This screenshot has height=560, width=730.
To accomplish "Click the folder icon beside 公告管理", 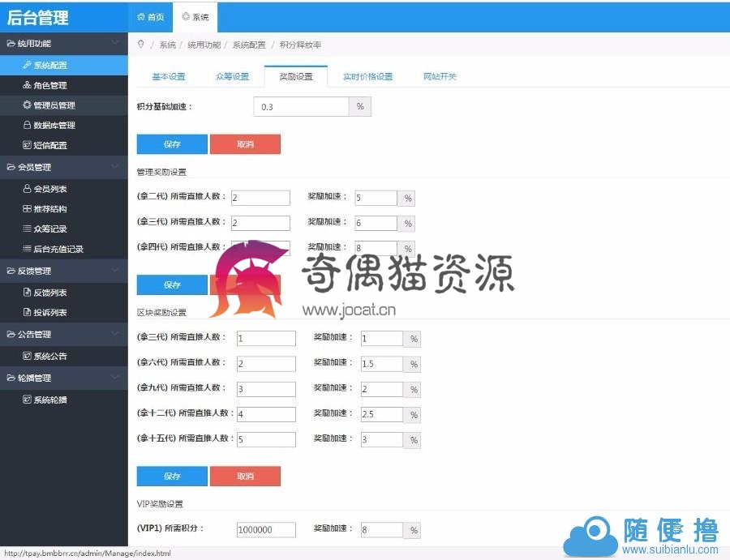I will click(11, 334).
